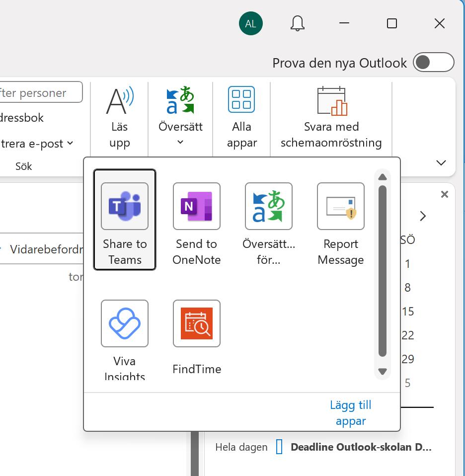Open Viva Insights app

click(124, 340)
